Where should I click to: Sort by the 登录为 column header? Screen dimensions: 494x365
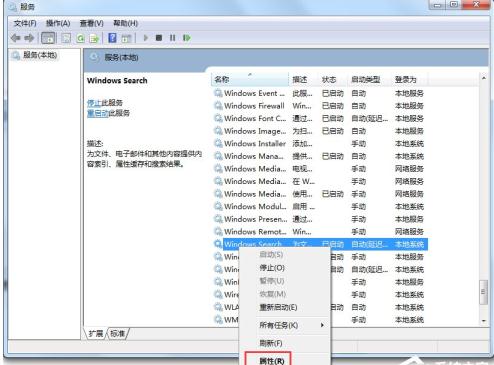point(409,79)
